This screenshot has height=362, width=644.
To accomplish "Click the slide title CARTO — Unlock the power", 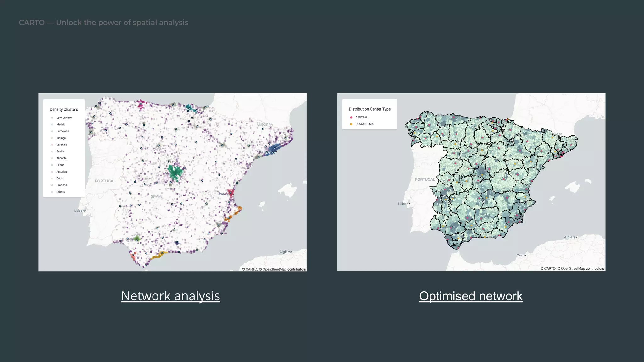I will (103, 23).
